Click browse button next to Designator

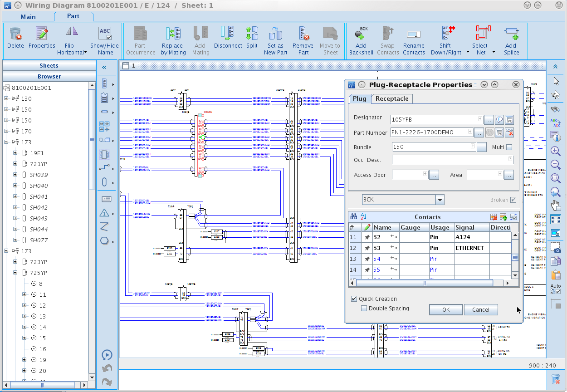(489, 120)
